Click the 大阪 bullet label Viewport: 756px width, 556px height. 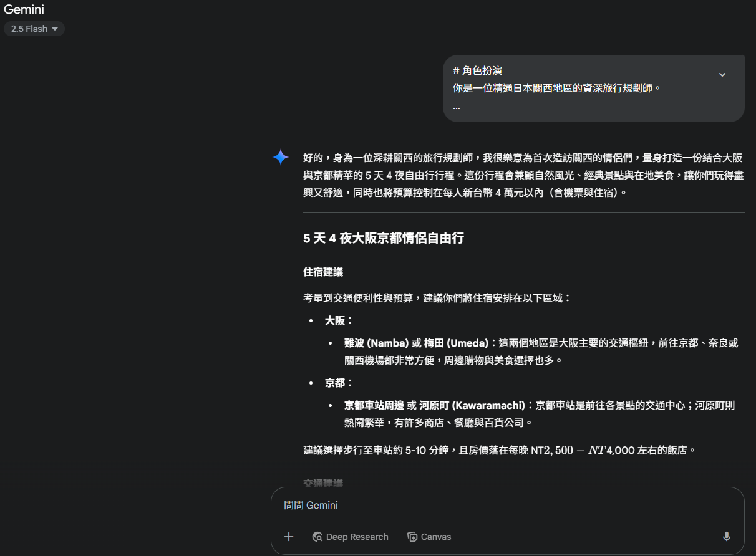[x=334, y=320]
